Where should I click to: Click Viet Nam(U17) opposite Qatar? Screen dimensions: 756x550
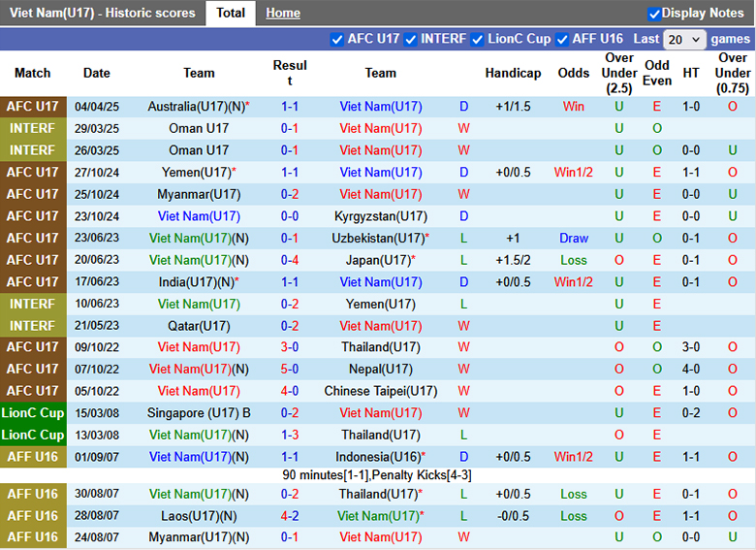coord(380,326)
